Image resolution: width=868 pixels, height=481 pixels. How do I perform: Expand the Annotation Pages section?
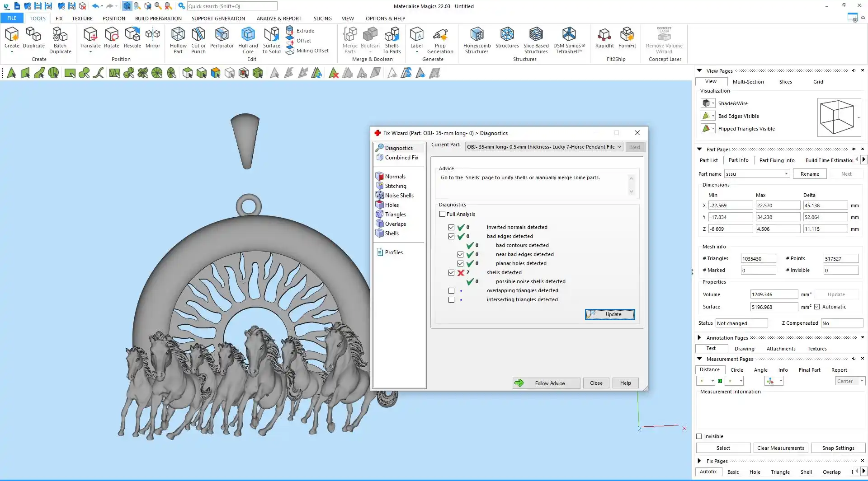(699, 337)
